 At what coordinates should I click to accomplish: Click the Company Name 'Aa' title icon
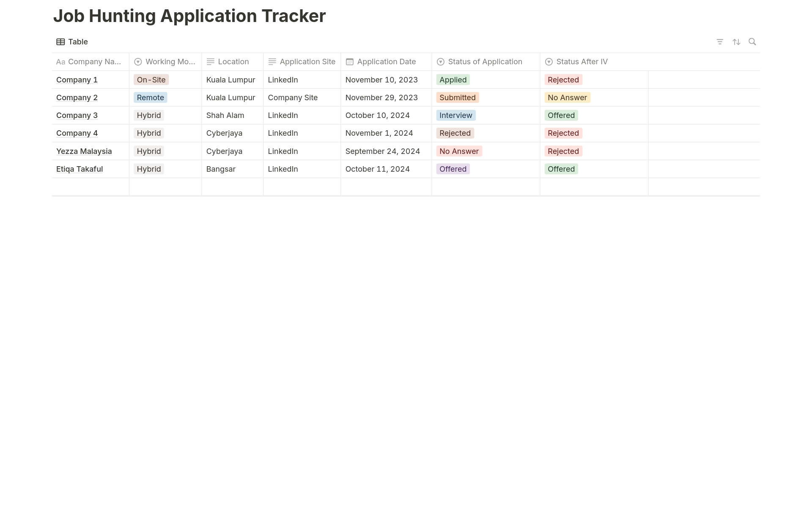click(x=60, y=62)
